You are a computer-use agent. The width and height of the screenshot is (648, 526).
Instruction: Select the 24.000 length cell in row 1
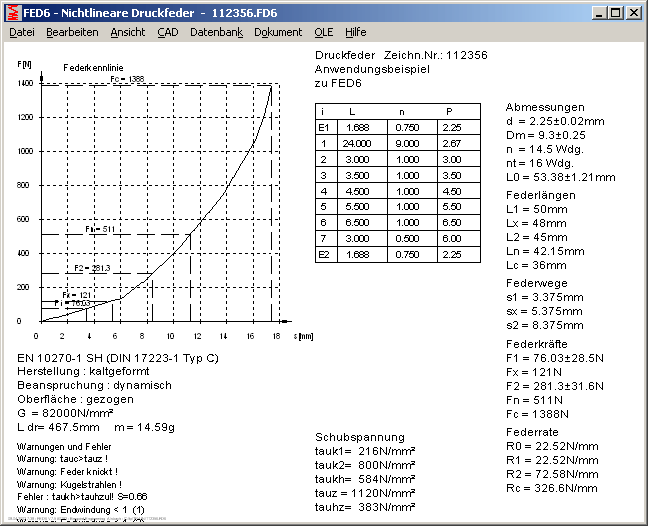(354, 143)
